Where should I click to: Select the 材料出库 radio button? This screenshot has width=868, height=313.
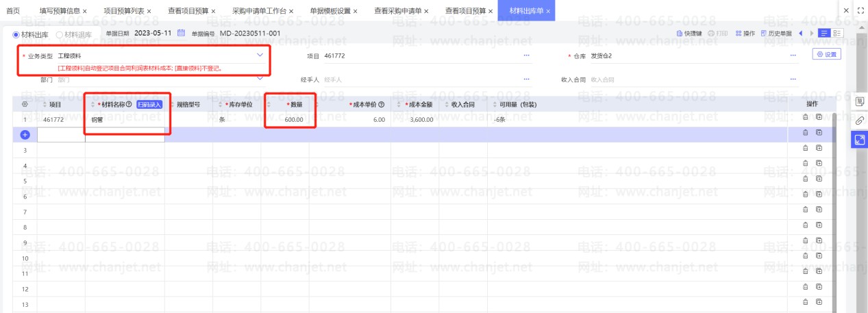16,34
